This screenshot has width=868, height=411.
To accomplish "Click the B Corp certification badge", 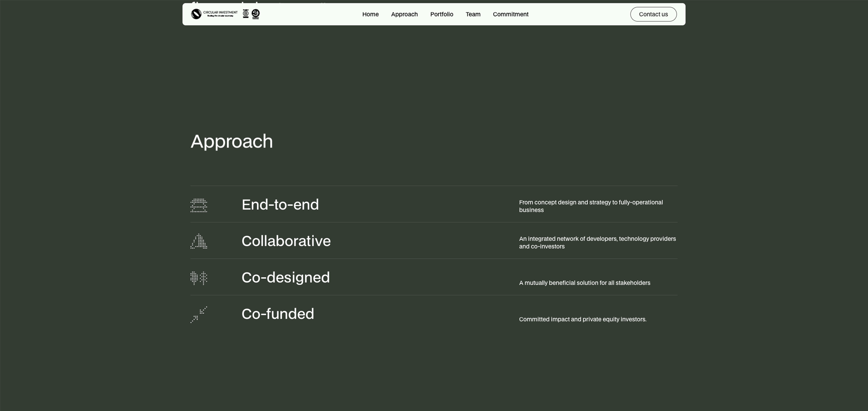I will [x=245, y=14].
